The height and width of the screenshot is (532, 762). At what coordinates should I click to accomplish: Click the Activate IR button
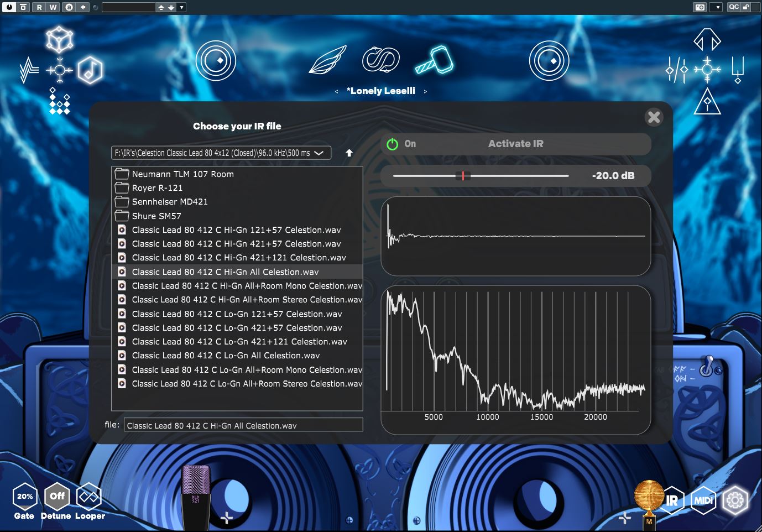click(x=516, y=144)
